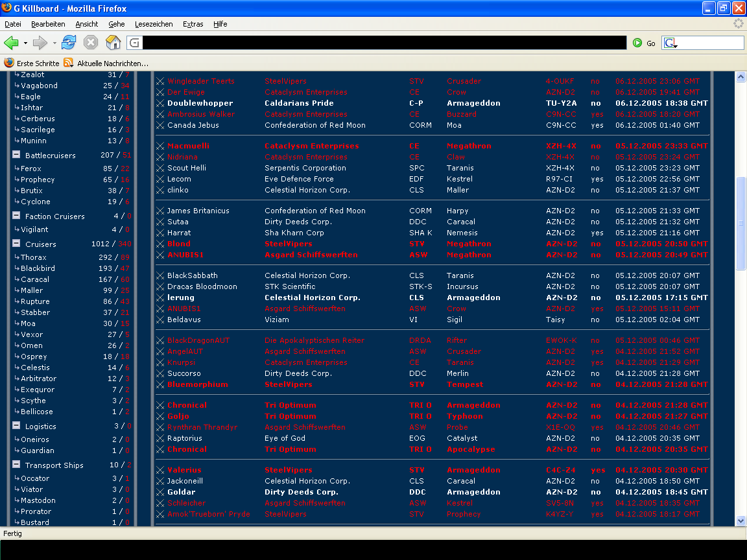
Task: Click kill icon beside Goljo
Action: tap(160, 416)
